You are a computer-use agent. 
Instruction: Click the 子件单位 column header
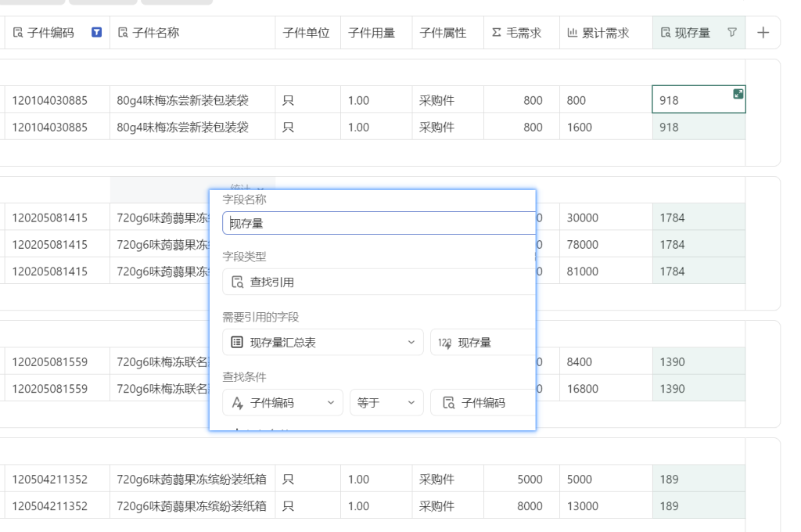[308, 33]
